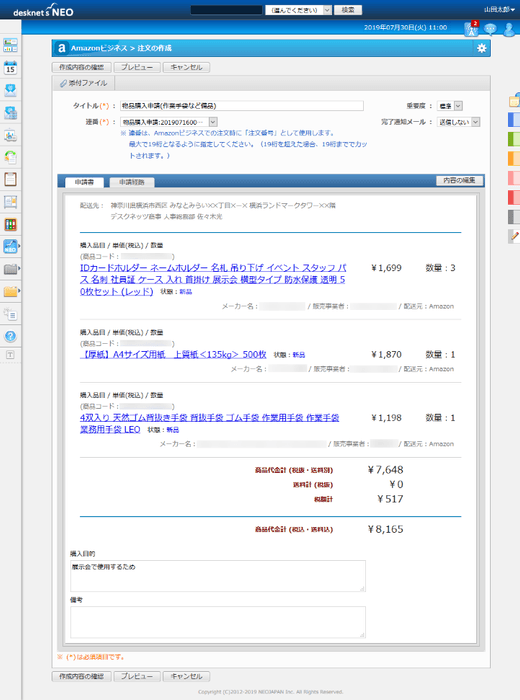
Task: Click the pencil memo icon at right edge
Action: [515, 236]
